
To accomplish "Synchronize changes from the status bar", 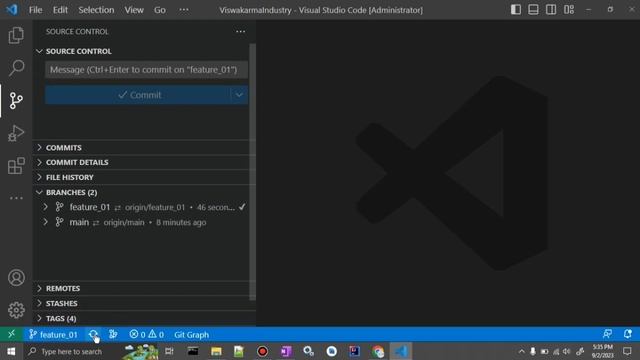I will [93, 335].
